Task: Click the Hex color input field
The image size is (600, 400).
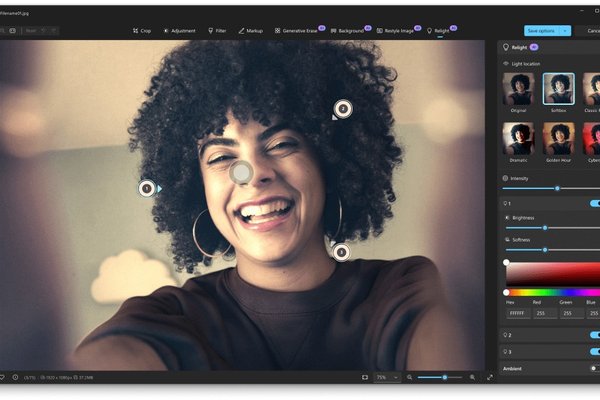Action: [x=518, y=313]
